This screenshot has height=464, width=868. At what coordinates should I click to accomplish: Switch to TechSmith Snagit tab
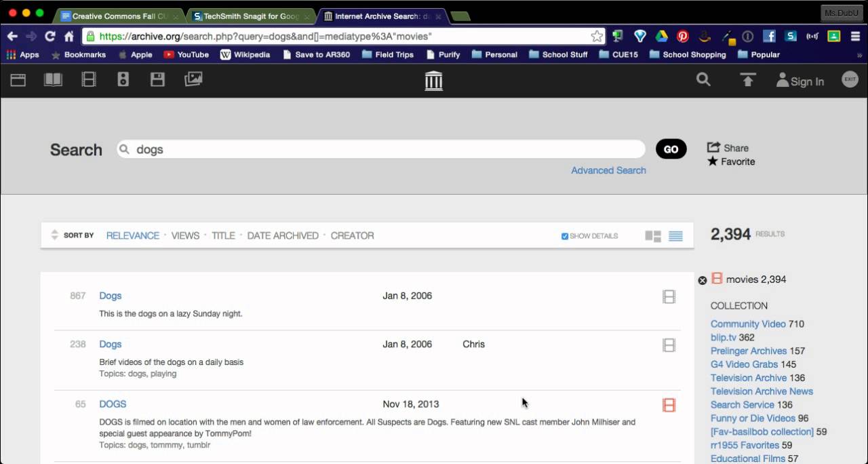pos(250,16)
